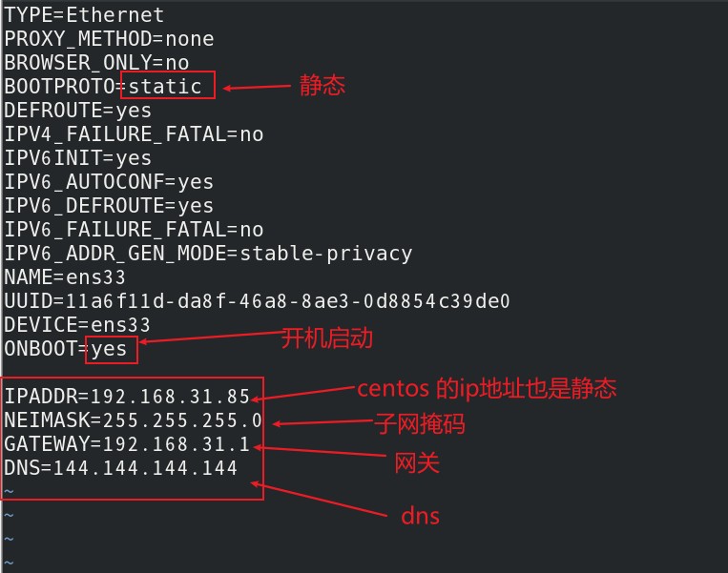Click the IPV6_AUTOCONF=yes line

click(109, 182)
